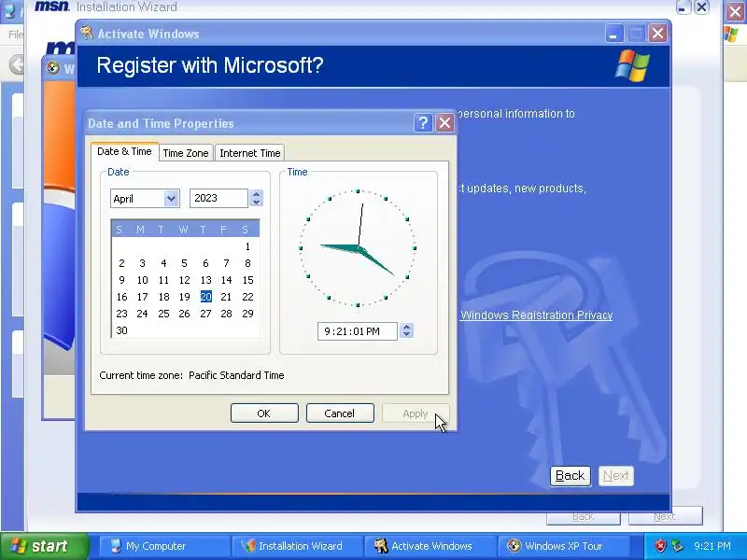This screenshot has width=747, height=560.
Task: Click the back arrow in the background window
Action: coord(17,64)
